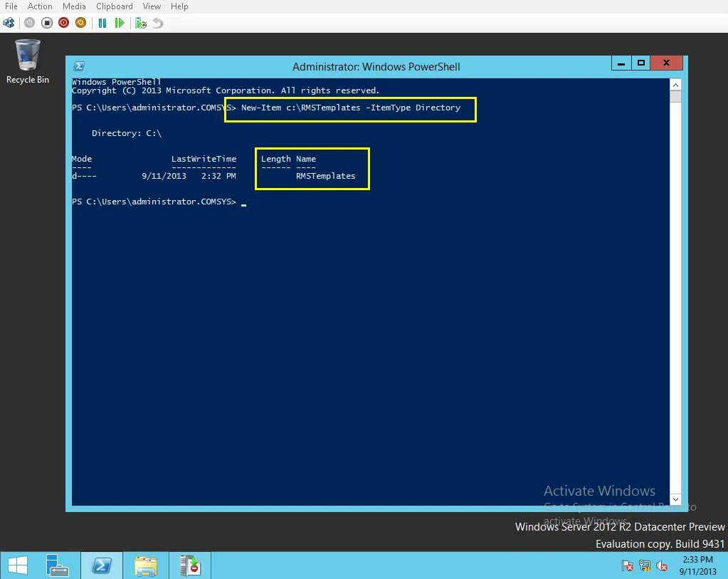728x579 pixels.
Task: Click the PowerShell taskbar icon
Action: point(102,565)
